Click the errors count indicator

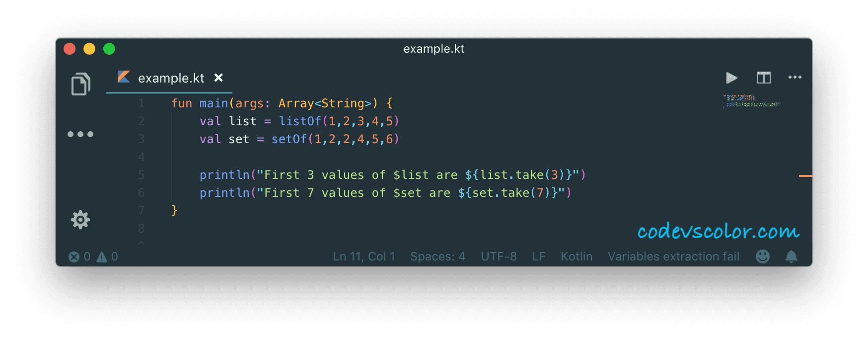point(79,256)
